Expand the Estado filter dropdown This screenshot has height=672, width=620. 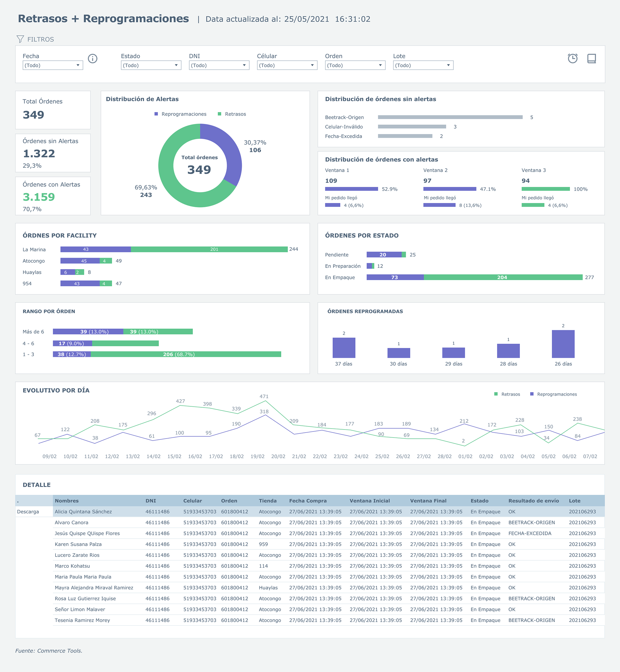coord(151,66)
